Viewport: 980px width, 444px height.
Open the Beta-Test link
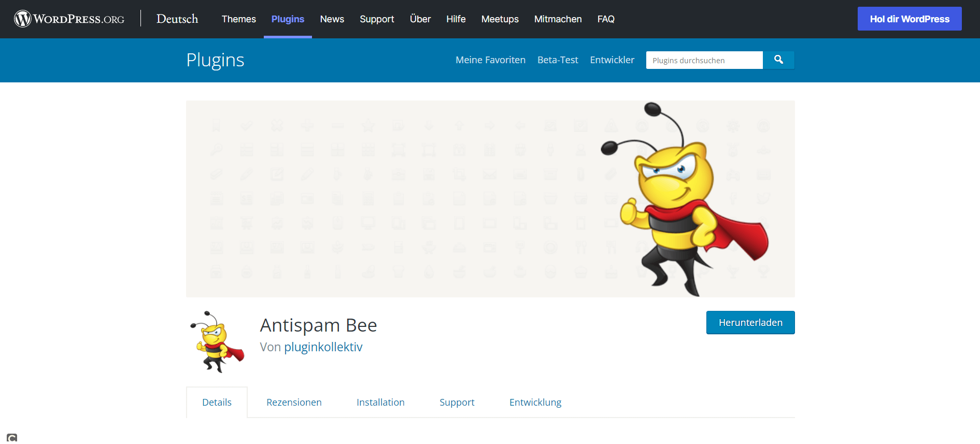tap(558, 60)
